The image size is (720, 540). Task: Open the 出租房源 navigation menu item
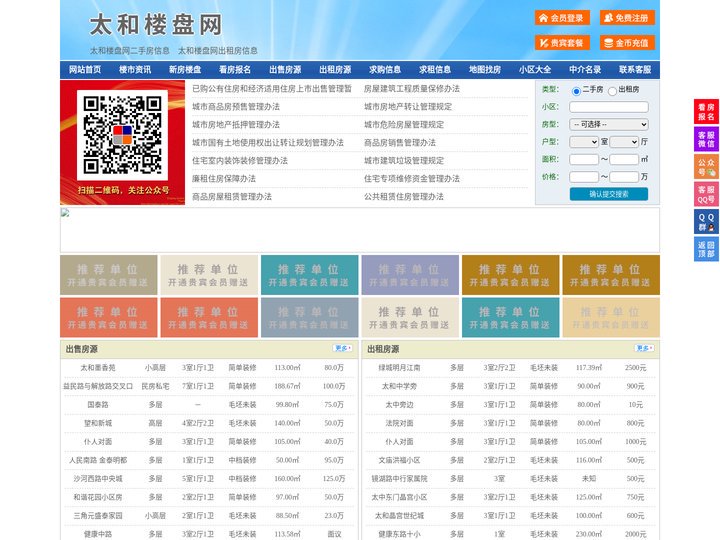335,70
